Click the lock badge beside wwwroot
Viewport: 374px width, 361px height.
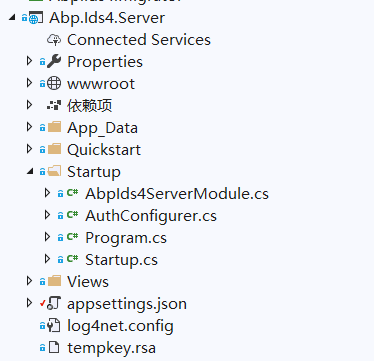coord(42,84)
